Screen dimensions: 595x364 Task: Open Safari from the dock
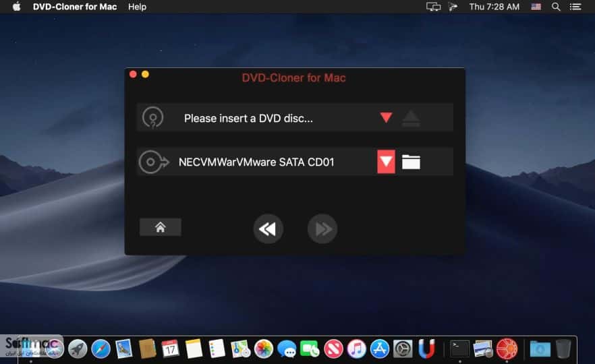click(x=101, y=348)
